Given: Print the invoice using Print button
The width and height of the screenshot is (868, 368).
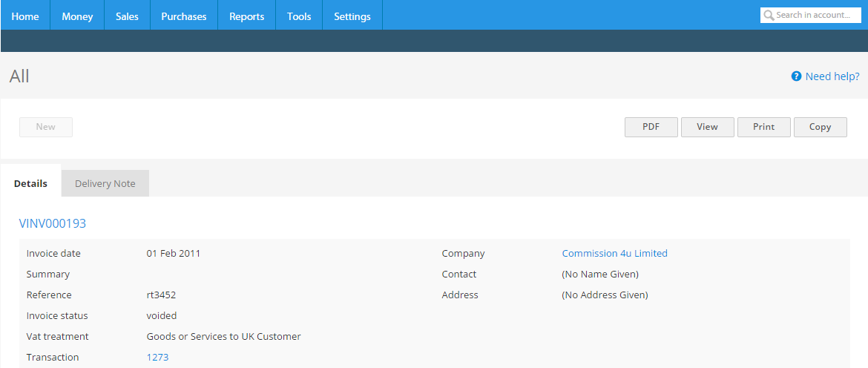Looking at the screenshot, I should click(x=763, y=127).
